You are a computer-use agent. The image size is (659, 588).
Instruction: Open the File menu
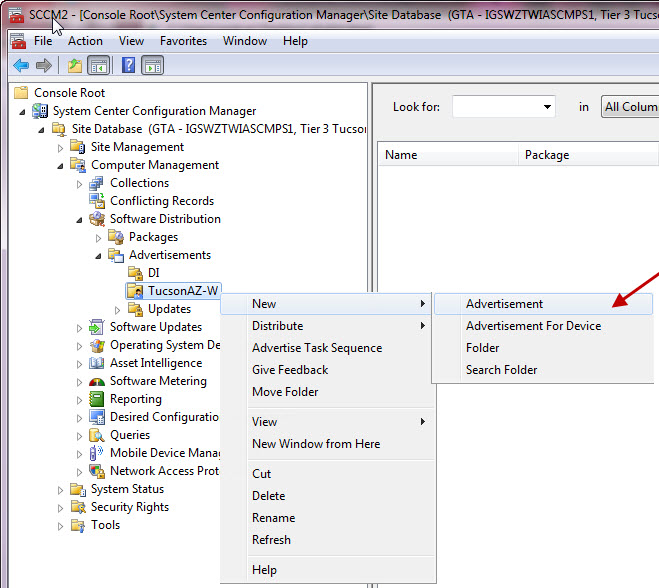[43, 41]
